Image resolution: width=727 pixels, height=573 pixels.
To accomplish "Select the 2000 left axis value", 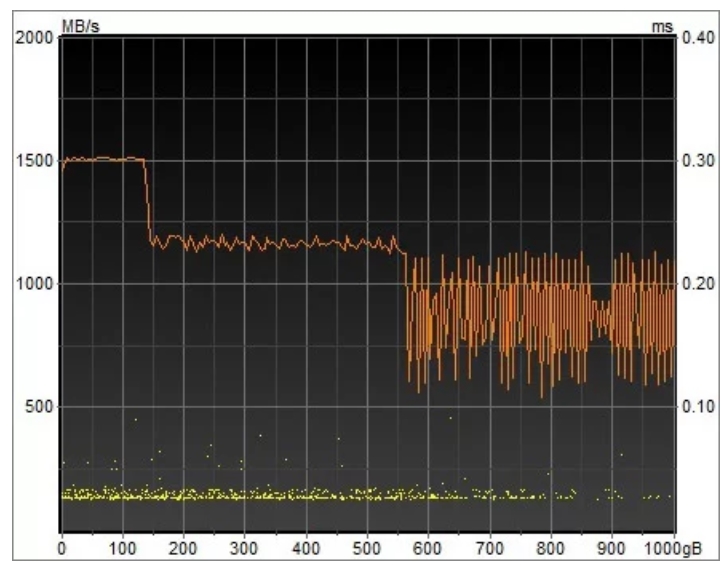I will click(x=35, y=38).
